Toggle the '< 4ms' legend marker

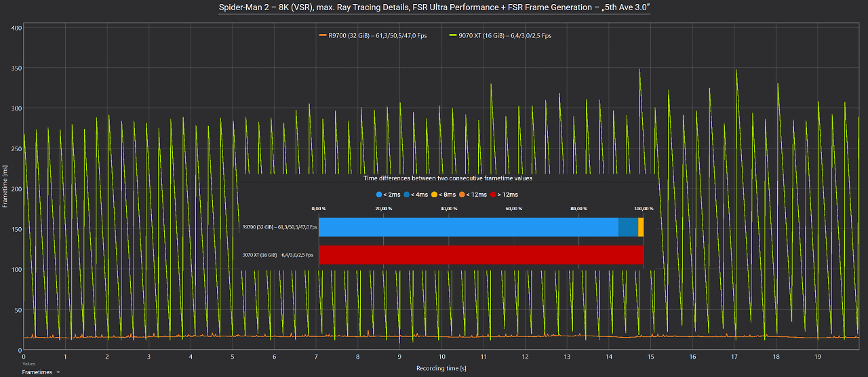417,195
